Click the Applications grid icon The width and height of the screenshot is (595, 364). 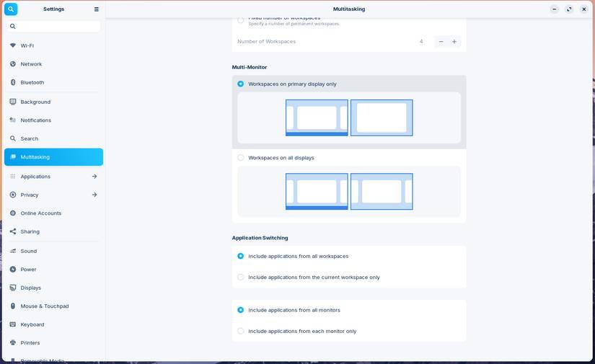(x=13, y=177)
